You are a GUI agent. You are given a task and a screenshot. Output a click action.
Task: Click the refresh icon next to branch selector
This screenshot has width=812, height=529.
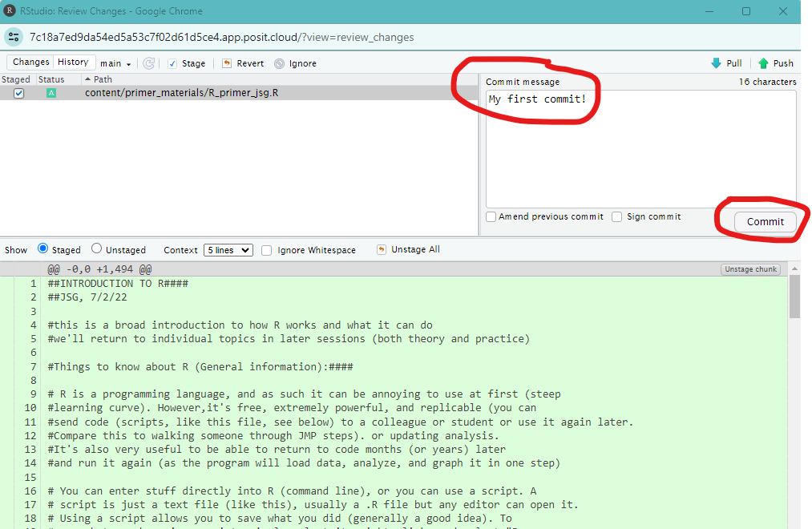[149, 63]
